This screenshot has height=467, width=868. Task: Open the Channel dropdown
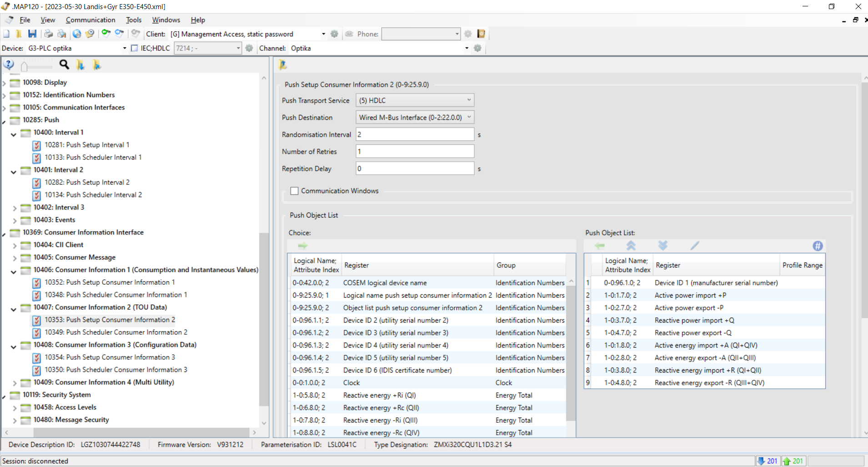click(467, 48)
